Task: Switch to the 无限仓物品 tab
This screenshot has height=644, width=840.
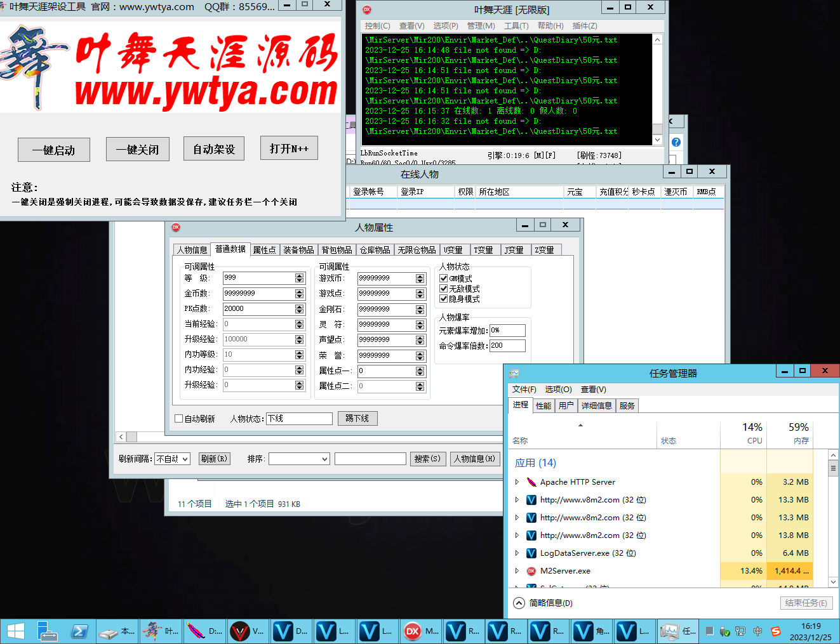Action: pos(417,250)
